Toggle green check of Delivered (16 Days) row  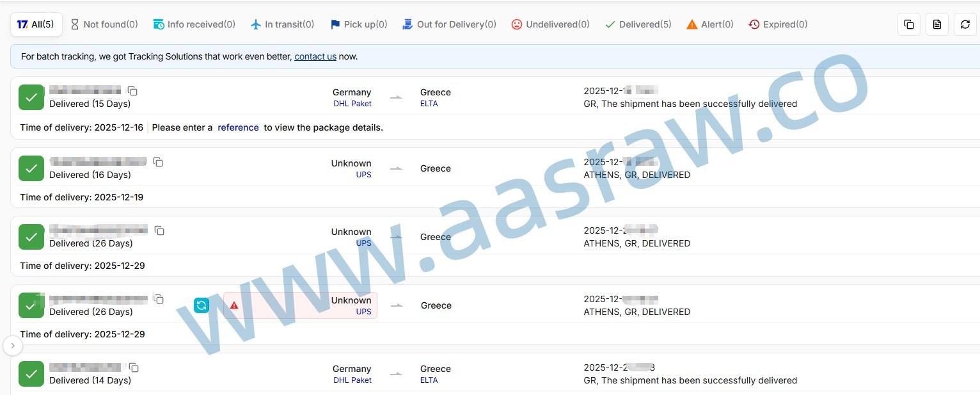(31, 168)
